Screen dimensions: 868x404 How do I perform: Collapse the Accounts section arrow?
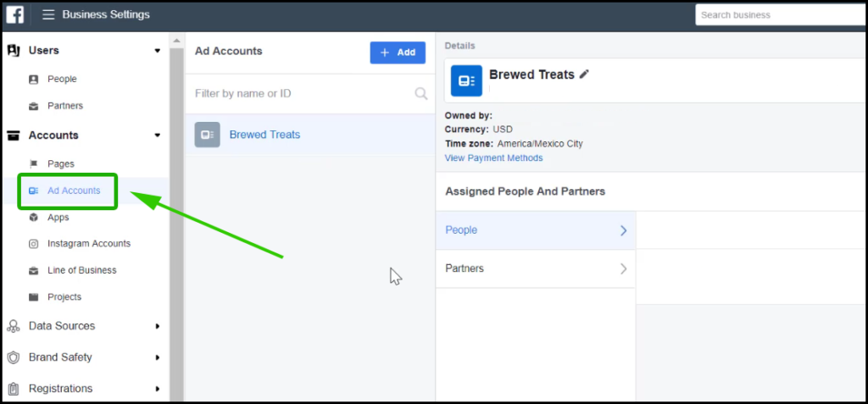coord(157,136)
